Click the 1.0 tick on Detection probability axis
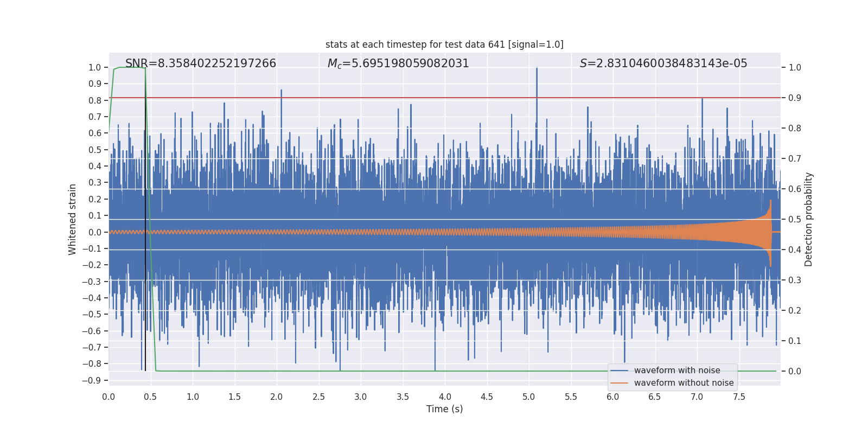The width and height of the screenshot is (868, 434). tap(795, 67)
